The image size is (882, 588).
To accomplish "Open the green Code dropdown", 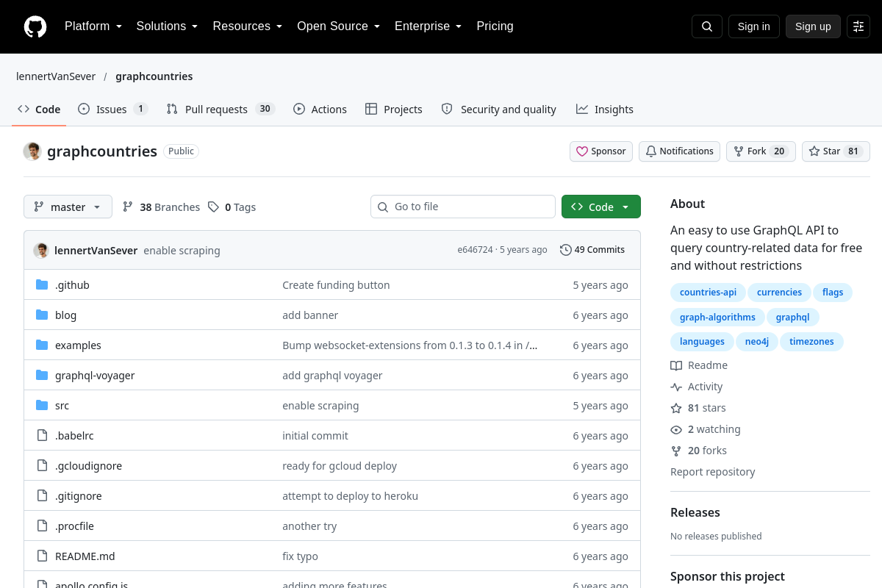I will click(601, 207).
